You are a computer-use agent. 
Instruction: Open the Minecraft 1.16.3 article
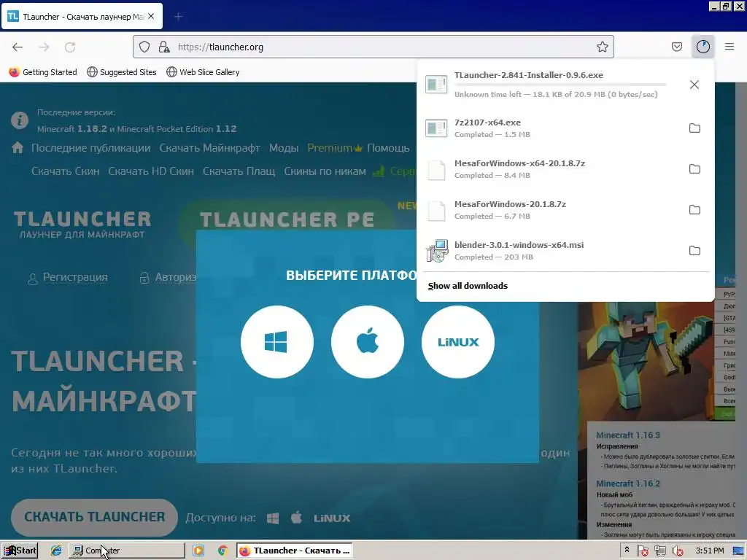pos(628,435)
